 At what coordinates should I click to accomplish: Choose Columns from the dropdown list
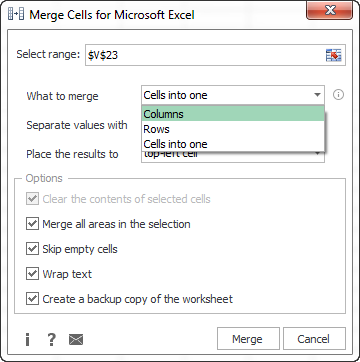[233, 114]
